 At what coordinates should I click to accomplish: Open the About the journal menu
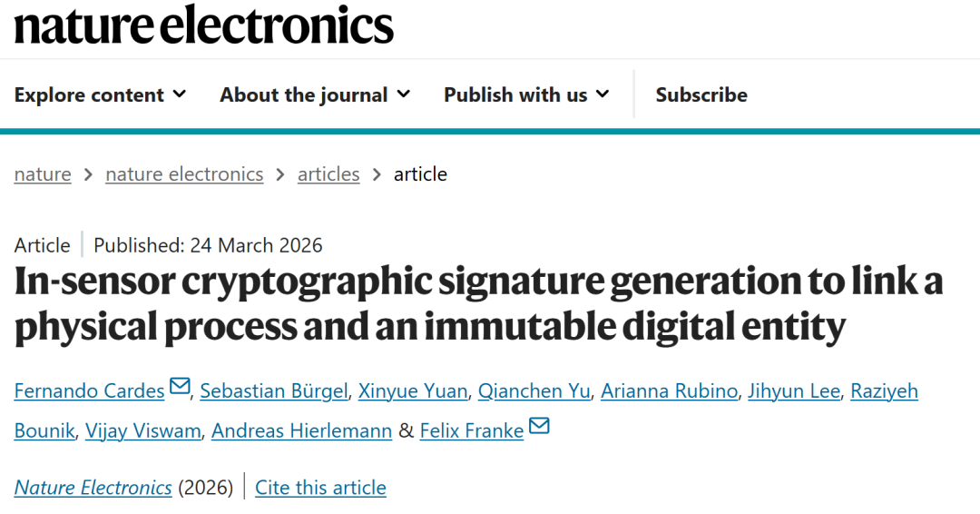(x=315, y=94)
